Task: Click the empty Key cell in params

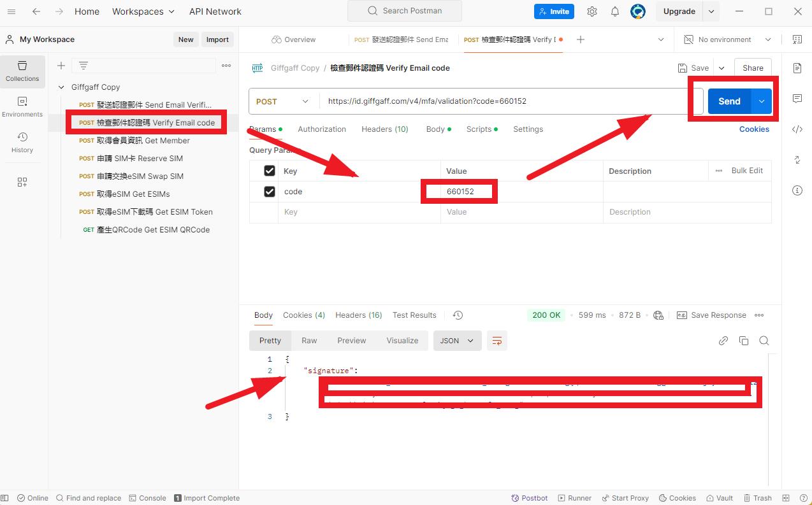Action: [x=359, y=212]
